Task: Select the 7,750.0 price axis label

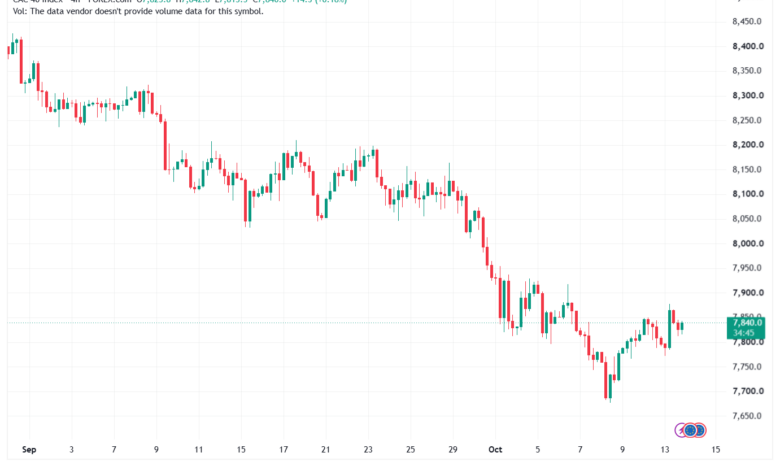Action: click(x=747, y=367)
